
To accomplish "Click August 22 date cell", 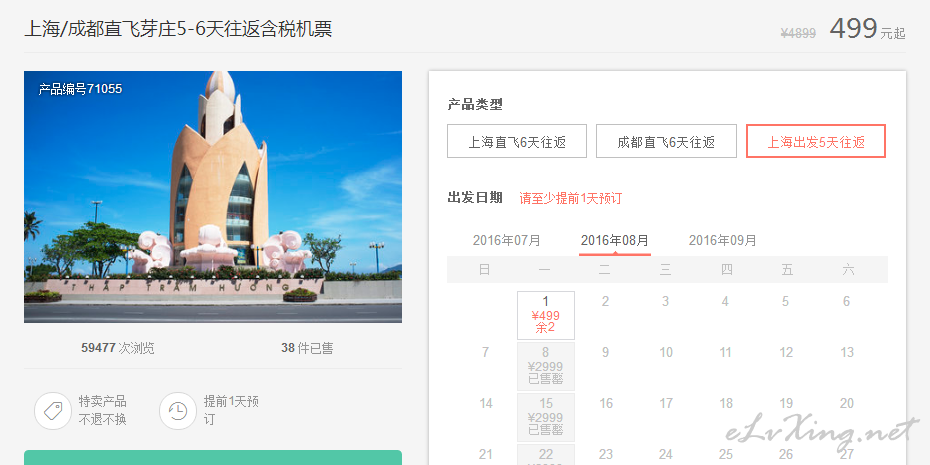I will pyautogui.click(x=546, y=455).
